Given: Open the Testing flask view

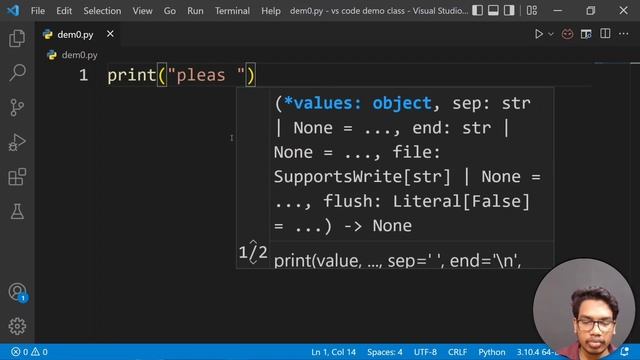Looking at the screenshot, I should click(x=17, y=211).
